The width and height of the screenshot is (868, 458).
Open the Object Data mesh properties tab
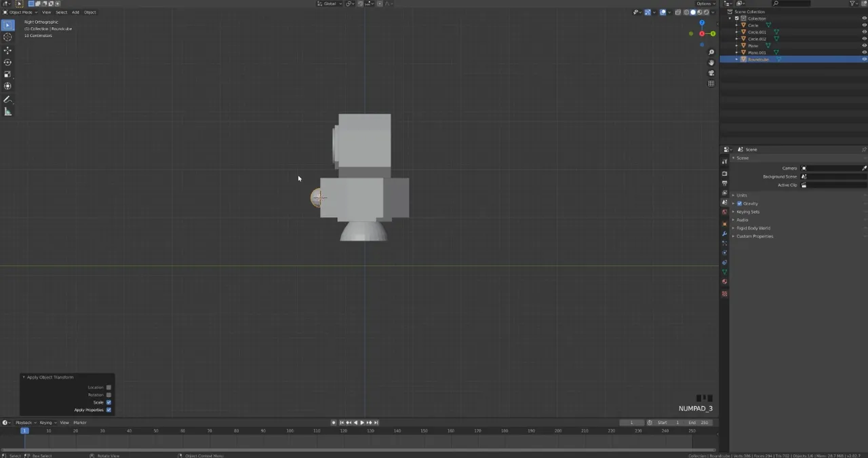click(724, 272)
